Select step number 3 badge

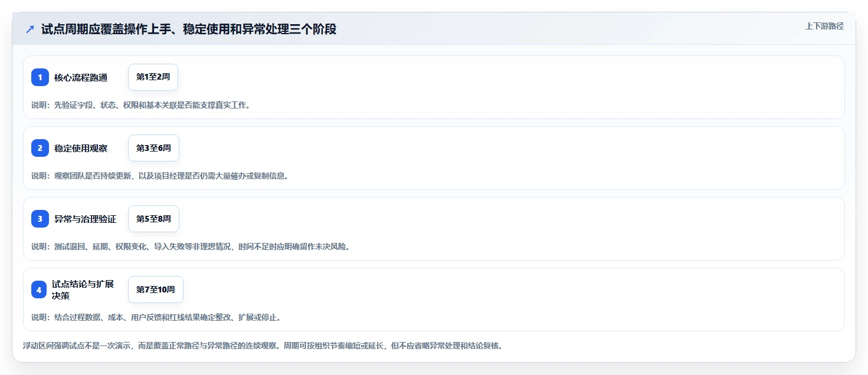[40, 219]
